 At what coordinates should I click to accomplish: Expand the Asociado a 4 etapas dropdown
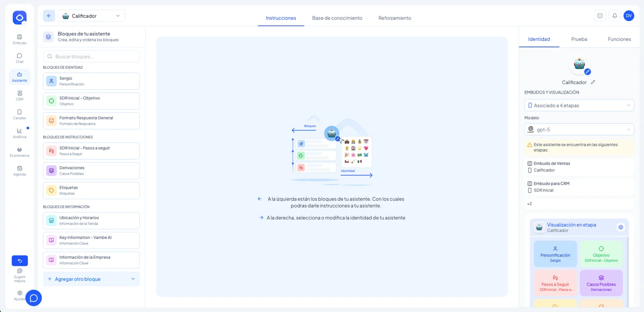[579, 105]
